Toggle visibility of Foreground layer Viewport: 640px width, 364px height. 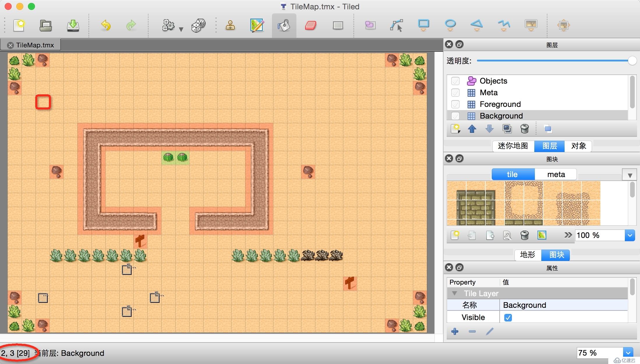(455, 104)
